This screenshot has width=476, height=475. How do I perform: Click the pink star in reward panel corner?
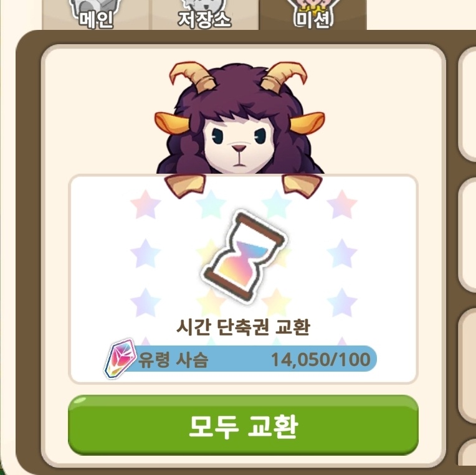pos(145,204)
